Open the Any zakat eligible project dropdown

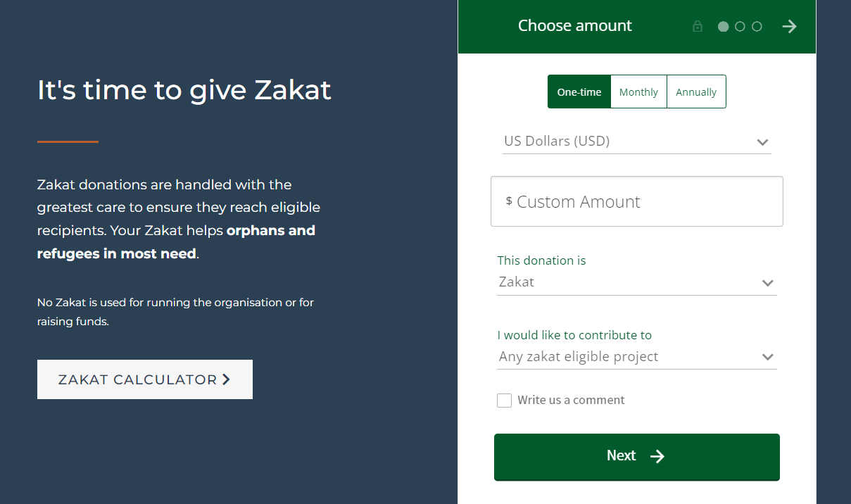point(637,357)
